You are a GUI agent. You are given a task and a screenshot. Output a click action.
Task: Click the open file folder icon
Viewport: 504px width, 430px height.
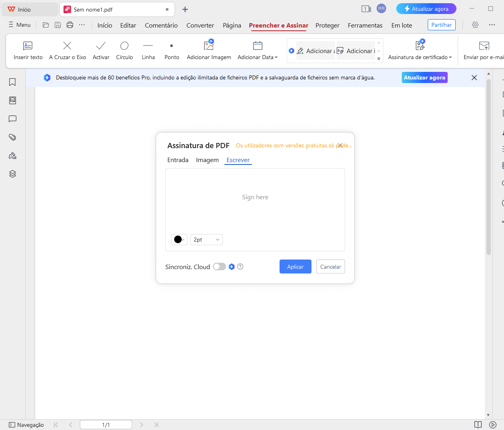pos(46,25)
